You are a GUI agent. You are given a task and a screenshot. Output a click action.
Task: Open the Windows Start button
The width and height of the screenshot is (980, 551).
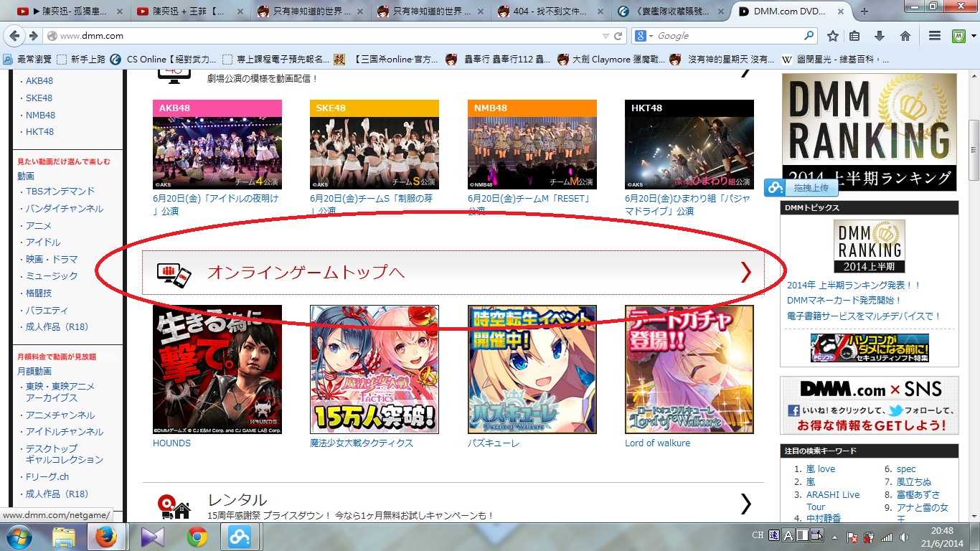coord(19,536)
